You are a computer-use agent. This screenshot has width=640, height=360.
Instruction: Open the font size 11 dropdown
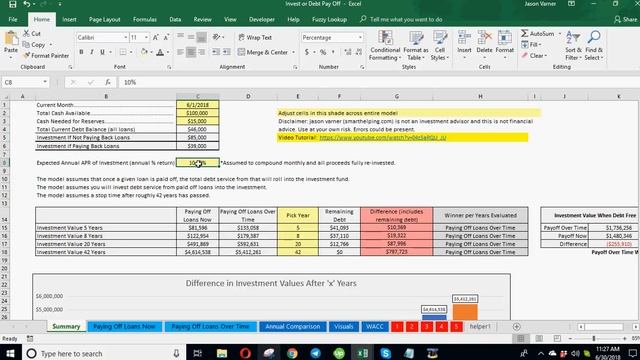[146, 38]
